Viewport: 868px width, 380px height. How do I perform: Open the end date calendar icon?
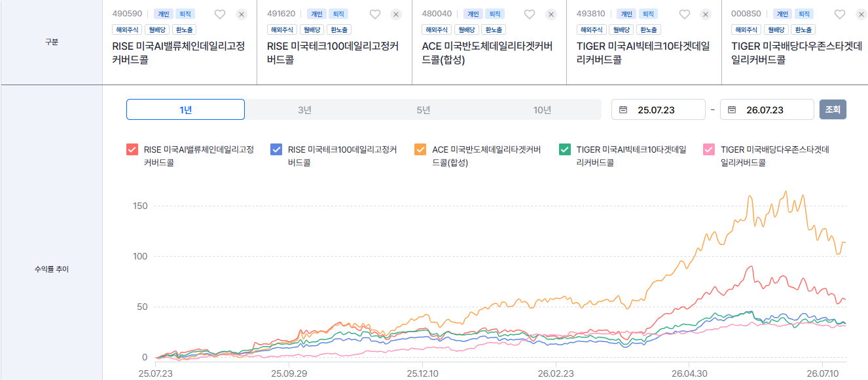click(x=731, y=110)
